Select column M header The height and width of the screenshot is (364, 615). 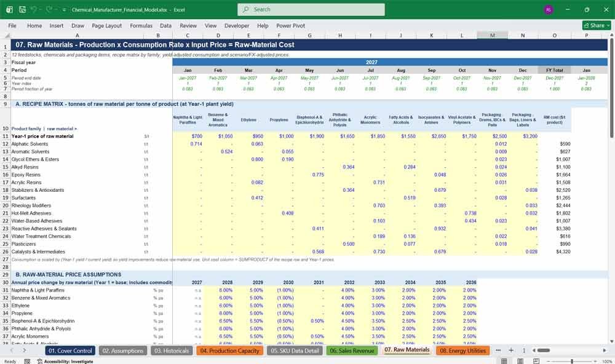click(x=492, y=36)
